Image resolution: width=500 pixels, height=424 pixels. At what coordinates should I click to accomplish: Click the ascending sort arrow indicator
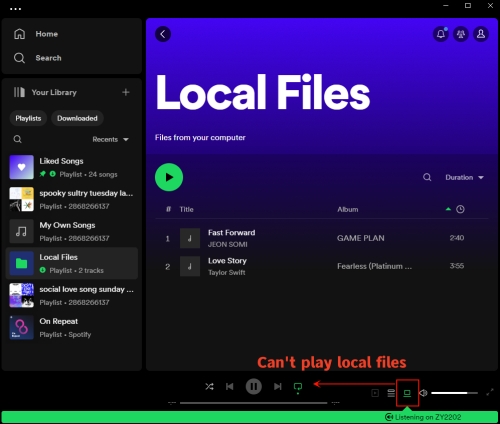pos(448,209)
